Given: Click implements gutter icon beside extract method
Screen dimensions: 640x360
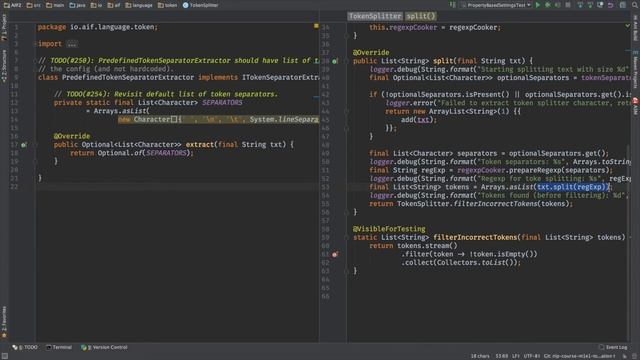Looking at the screenshot, I should pyautogui.click(x=24, y=144).
